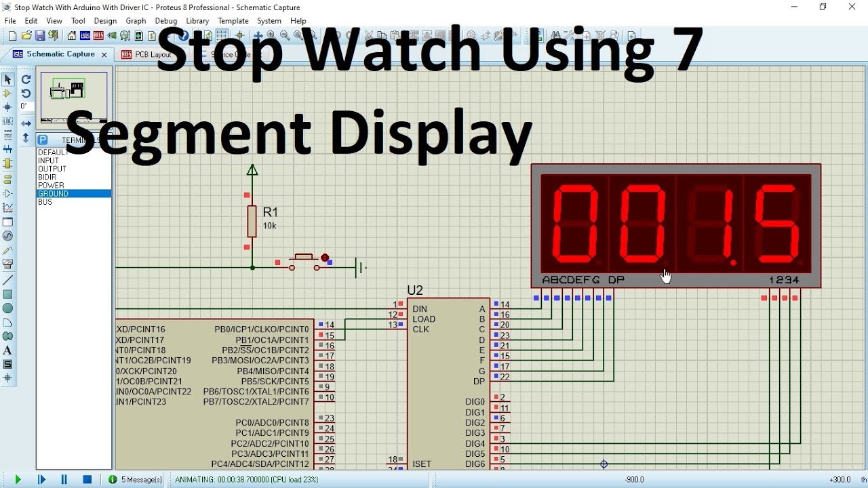Activate the Junction Dot tool
The width and height of the screenshot is (868, 488).
pyautogui.click(x=7, y=107)
